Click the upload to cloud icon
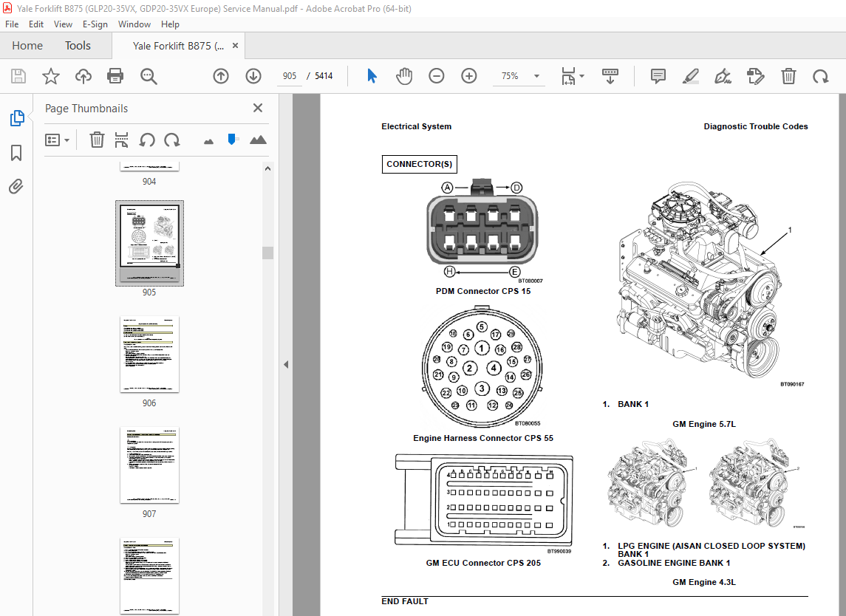Viewport: 846px width, 616px height. (x=83, y=76)
